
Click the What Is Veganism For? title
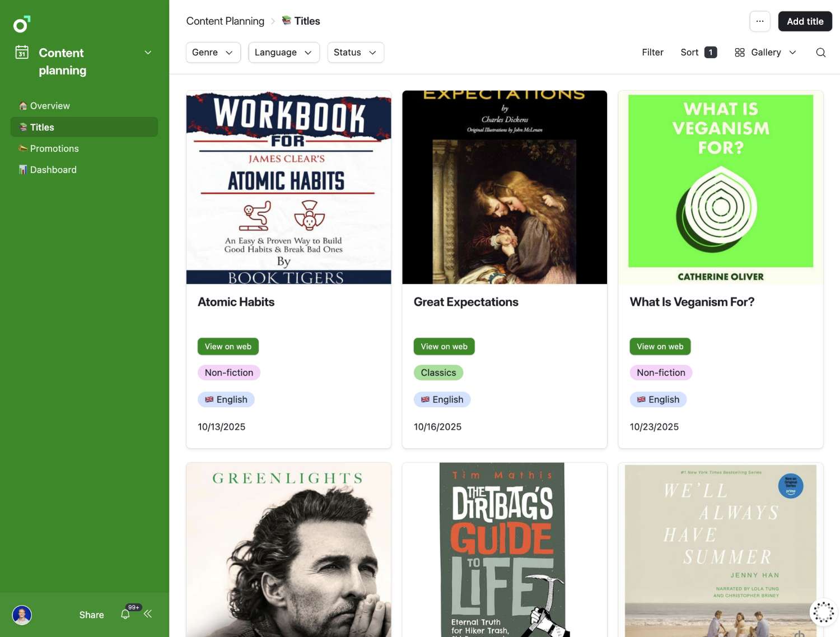[692, 302]
